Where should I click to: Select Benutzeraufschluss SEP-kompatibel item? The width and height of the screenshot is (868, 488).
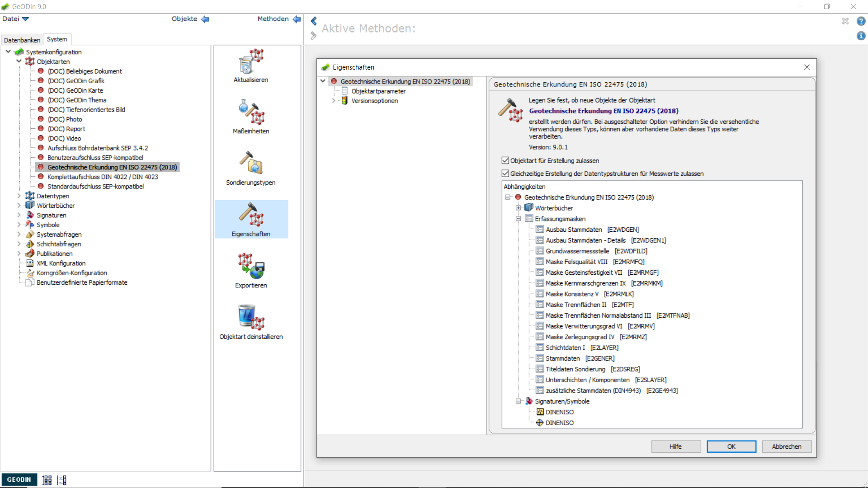[x=95, y=157]
